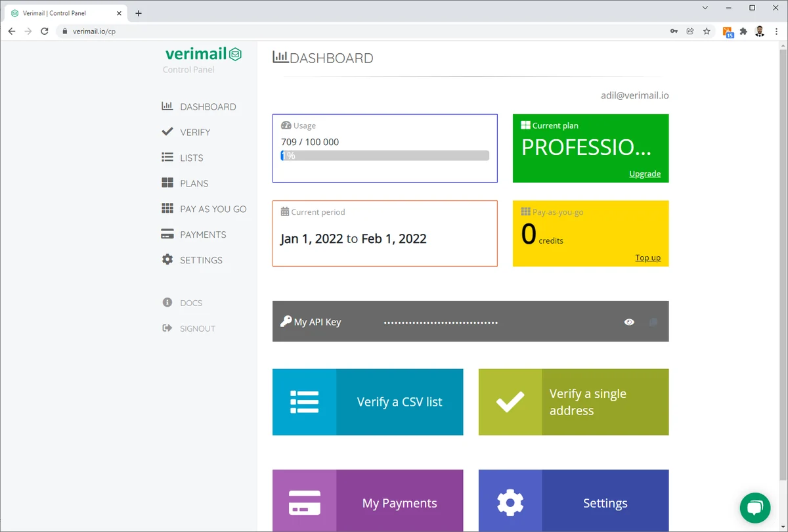The height and width of the screenshot is (532, 788).
Task: Click the credit card icon on My Payments tile
Action: tap(304, 503)
